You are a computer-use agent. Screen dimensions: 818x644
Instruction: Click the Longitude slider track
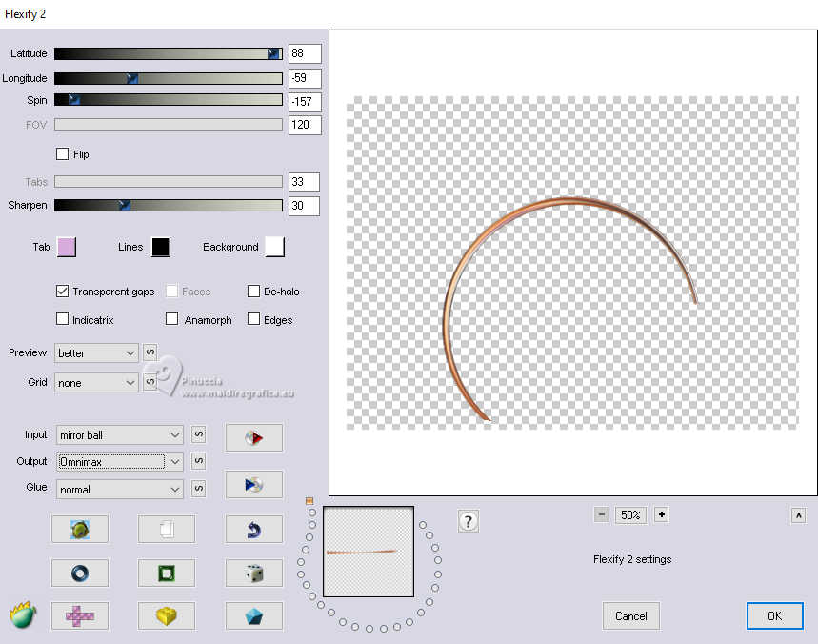(x=169, y=78)
